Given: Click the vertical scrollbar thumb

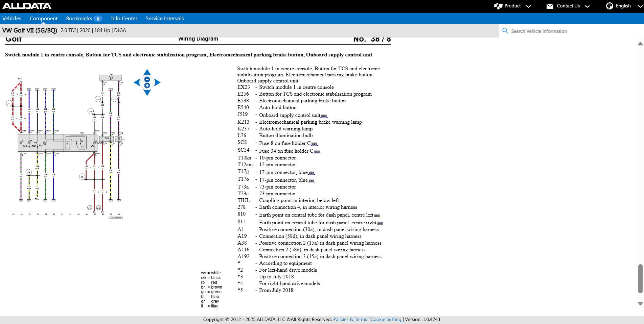Looking at the screenshot, I should click(x=640, y=279).
